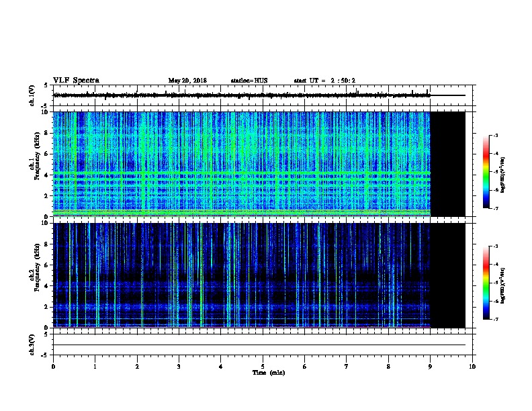Click time axis tick label '1'
The height and width of the screenshot is (411, 532).
point(95,367)
